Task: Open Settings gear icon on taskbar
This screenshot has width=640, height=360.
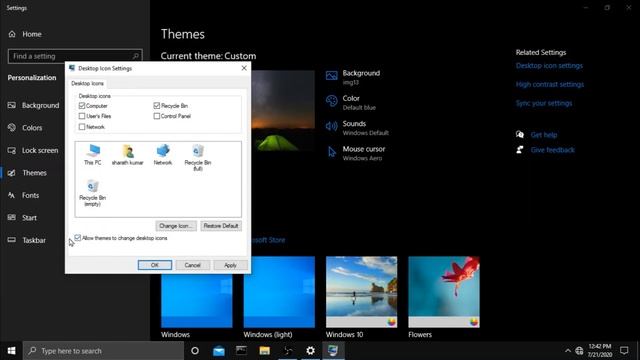Action: click(311, 351)
